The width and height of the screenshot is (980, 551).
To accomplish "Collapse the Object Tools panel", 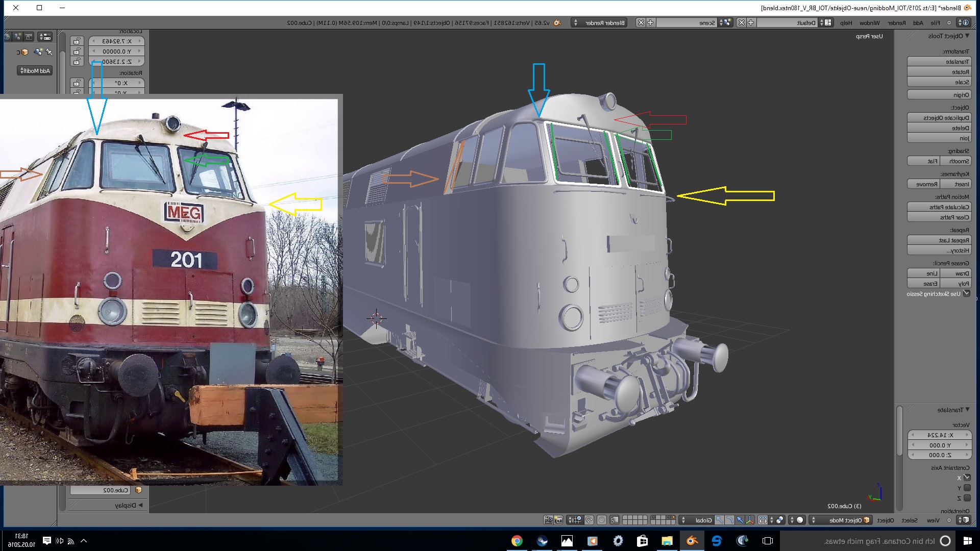I will click(967, 36).
